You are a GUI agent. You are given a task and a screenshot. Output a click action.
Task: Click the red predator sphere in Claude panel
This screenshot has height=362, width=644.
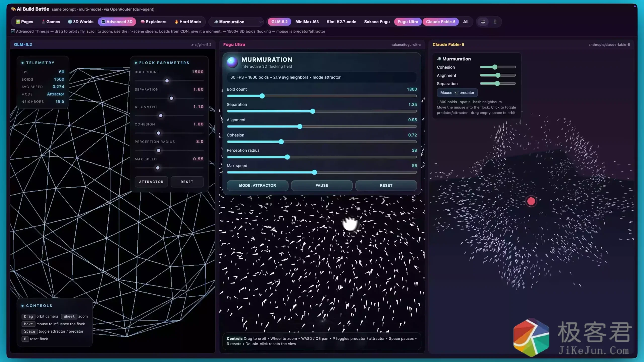pos(531,201)
